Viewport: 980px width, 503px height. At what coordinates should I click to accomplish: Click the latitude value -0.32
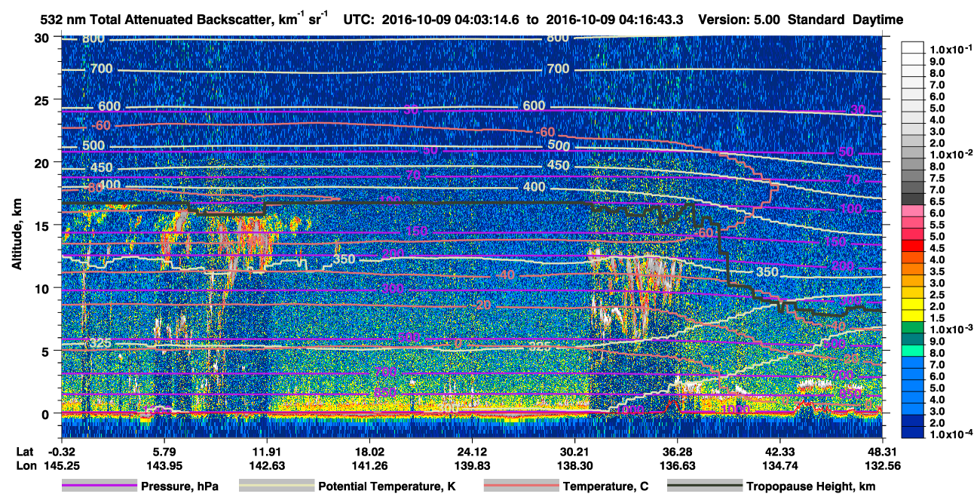(60, 451)
